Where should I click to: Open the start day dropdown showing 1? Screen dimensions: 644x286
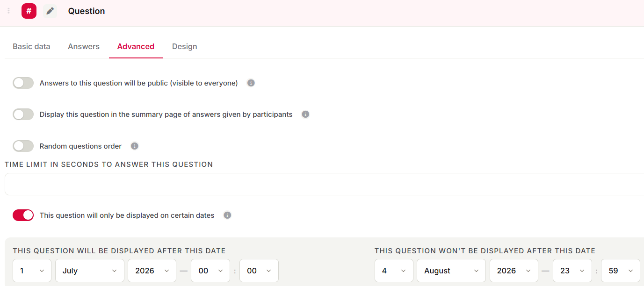tap(32, 271)
